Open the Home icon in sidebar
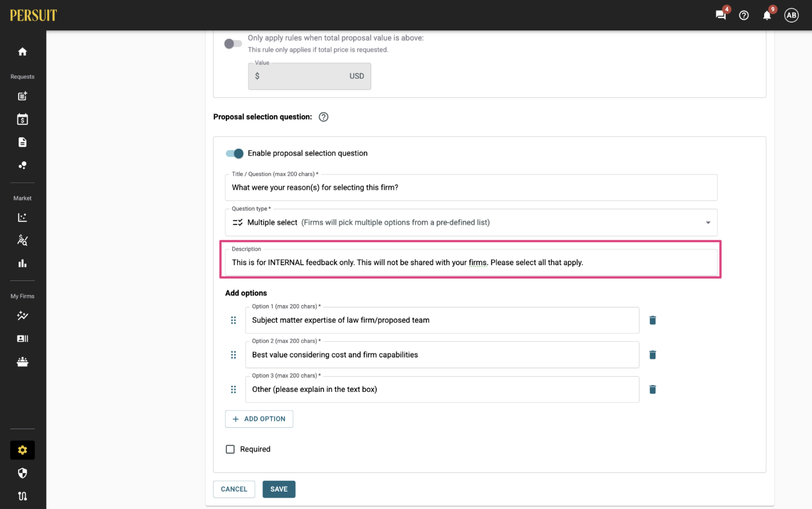The width and height of the screenshot is (812, 509). coord(23,52)
